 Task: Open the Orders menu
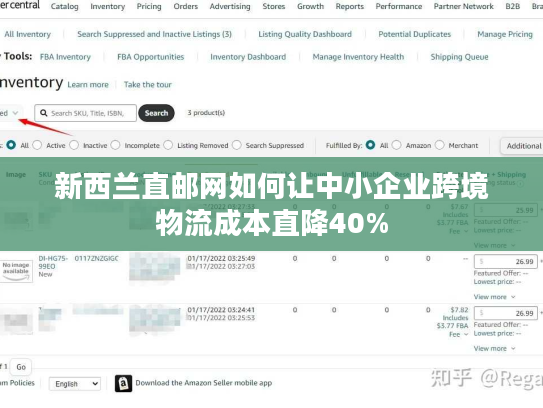(x=186, y=7)
